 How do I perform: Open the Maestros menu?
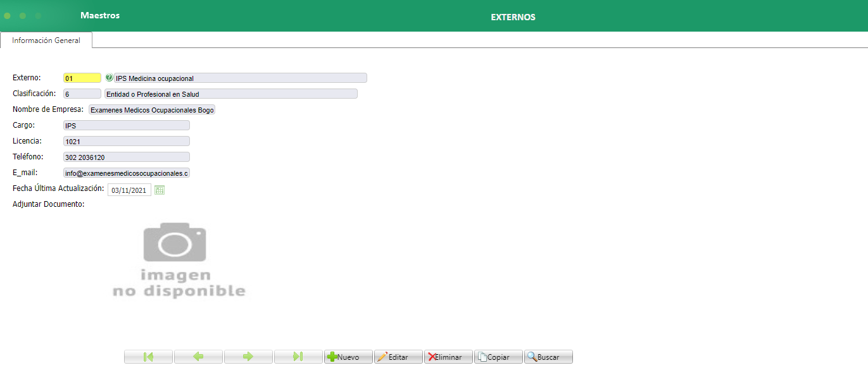click(100, 15)
